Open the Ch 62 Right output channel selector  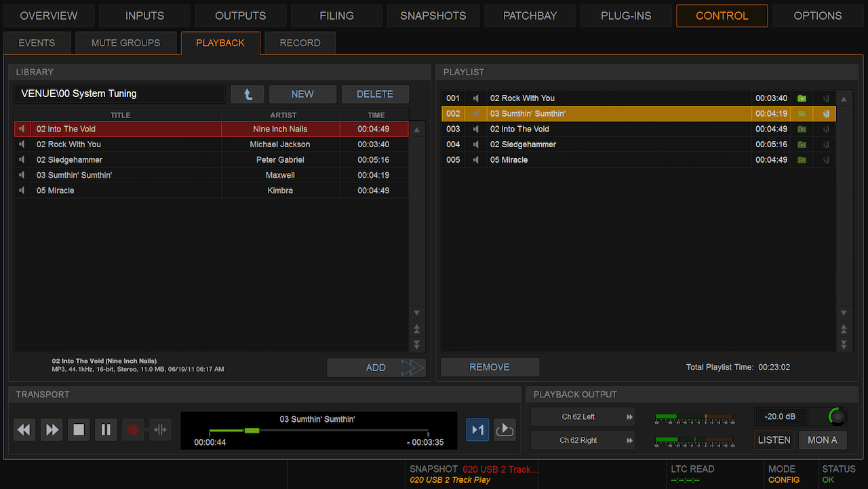(582, 439)
